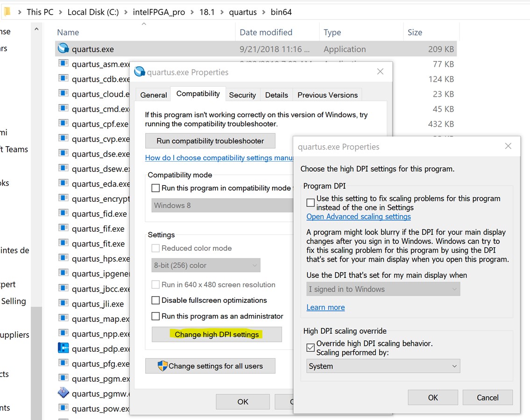The width and height of the screenshot is (530, 420).
Task: Click the quartus_cdb.exe file icon
Action: tap(63, 78)
